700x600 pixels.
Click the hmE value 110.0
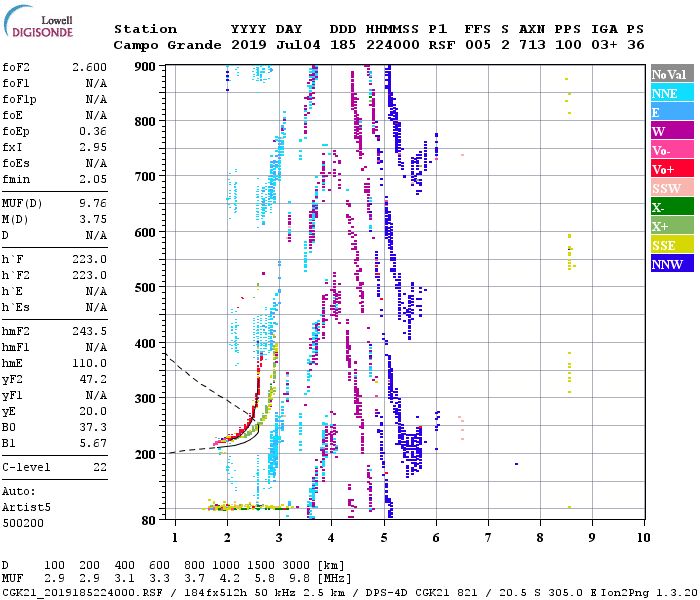click(89, 363)
